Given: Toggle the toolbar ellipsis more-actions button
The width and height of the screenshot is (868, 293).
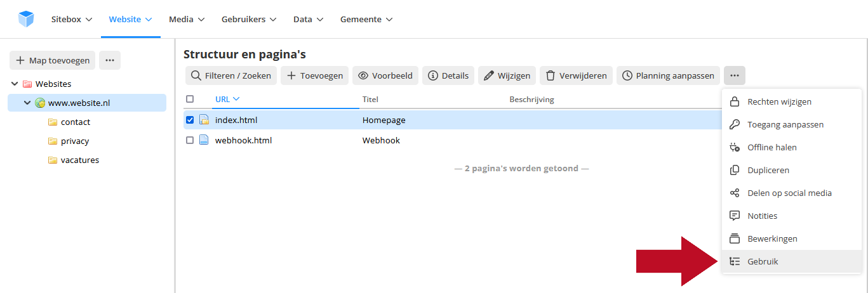Looking at the screenshot, I should (735, 75).
